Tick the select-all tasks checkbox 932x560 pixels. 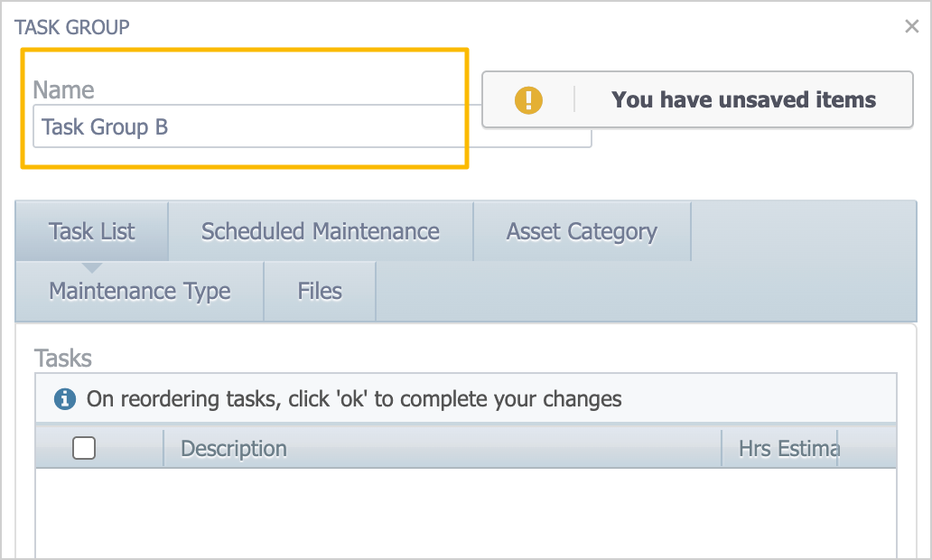point(84,448)
